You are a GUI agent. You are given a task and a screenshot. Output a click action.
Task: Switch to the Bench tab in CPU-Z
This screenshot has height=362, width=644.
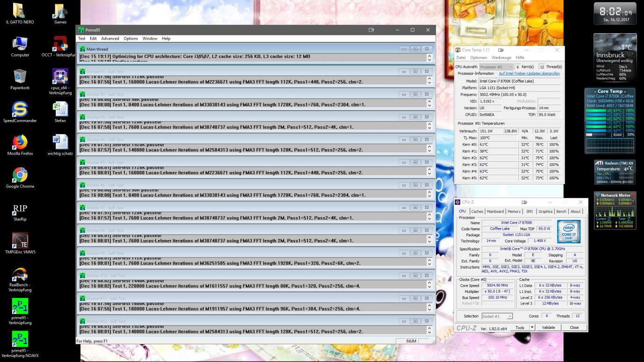tap(561, 212)
